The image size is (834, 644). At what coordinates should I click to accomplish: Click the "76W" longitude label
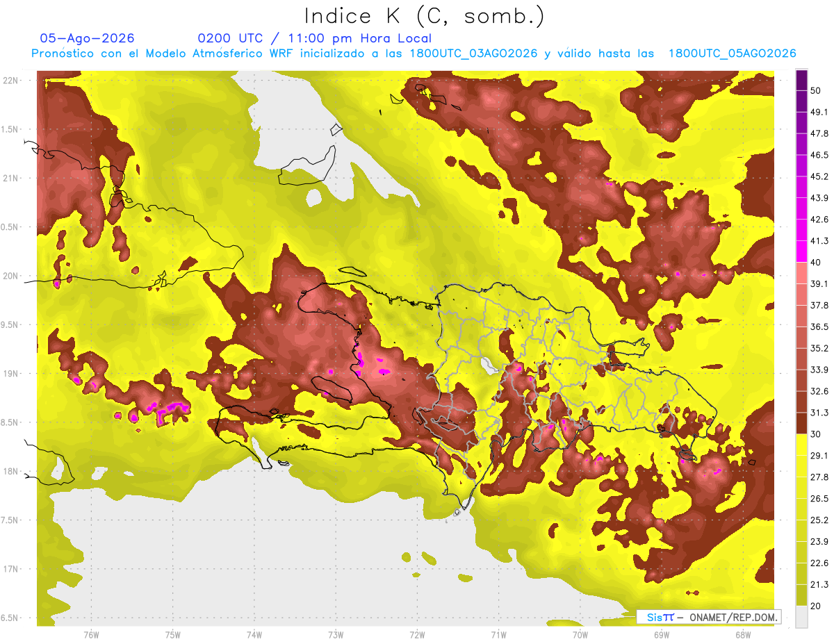pyautogui.click(x=91, y=634)
